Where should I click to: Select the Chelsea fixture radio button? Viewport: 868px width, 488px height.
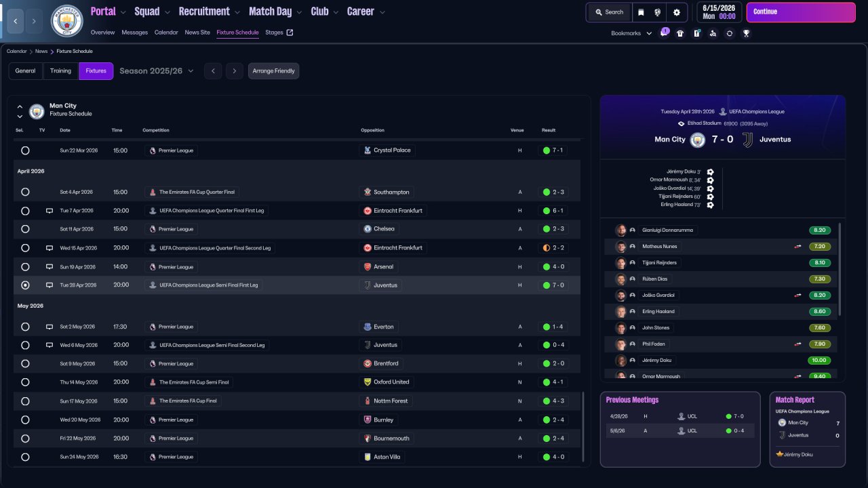pyautogui.click(x=25, y=229)
